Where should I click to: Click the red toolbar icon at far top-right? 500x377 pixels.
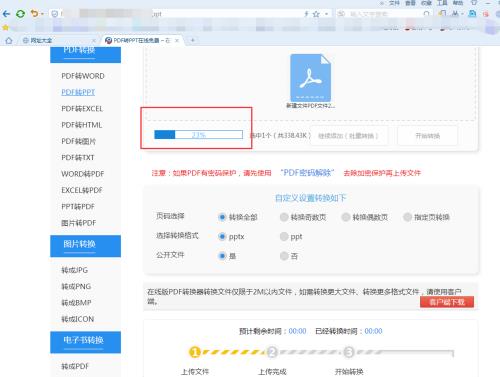[x=486, y=14]
